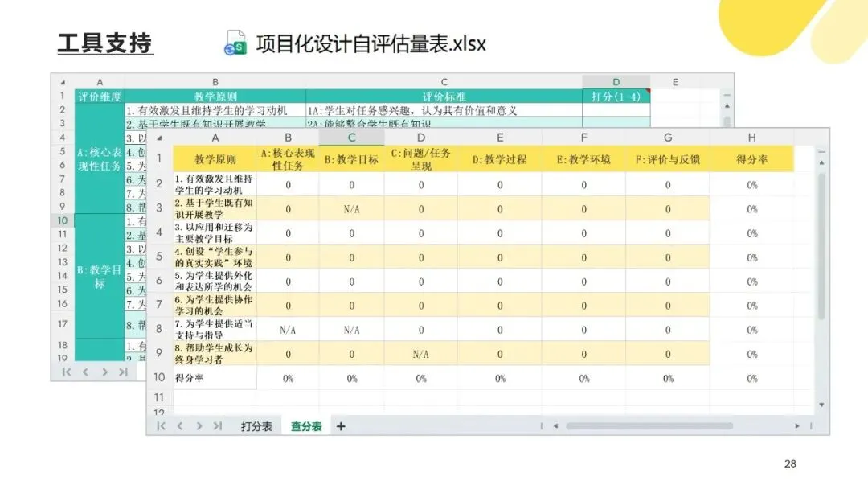Go to previous sheet in front window
This screenshot has height=489, width=868.
(180, 426)
